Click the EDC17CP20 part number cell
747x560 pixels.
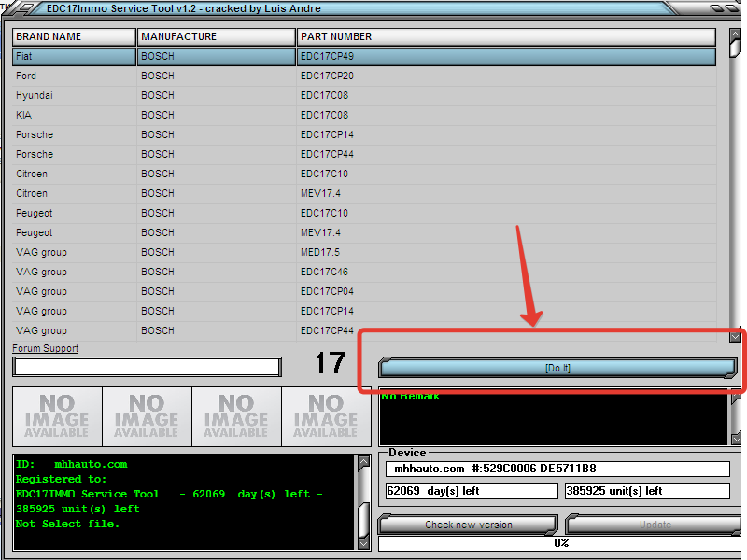coord(506,76)
